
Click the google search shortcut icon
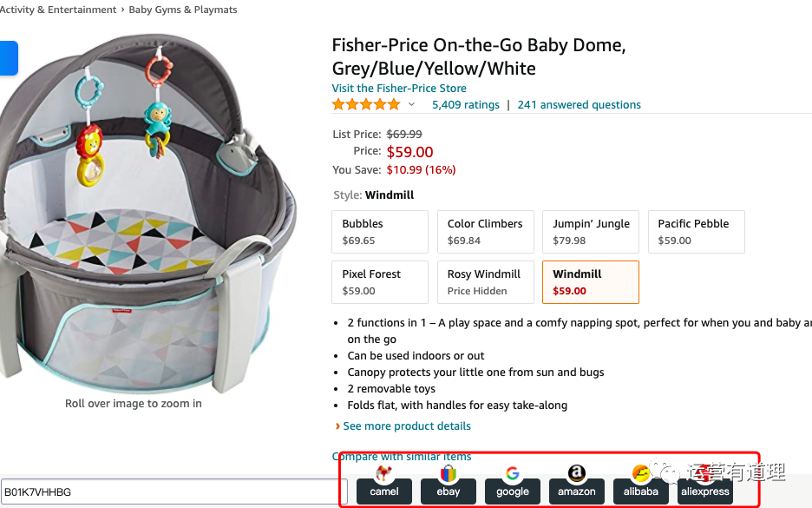pyautogui.click(x=513, y=484)
